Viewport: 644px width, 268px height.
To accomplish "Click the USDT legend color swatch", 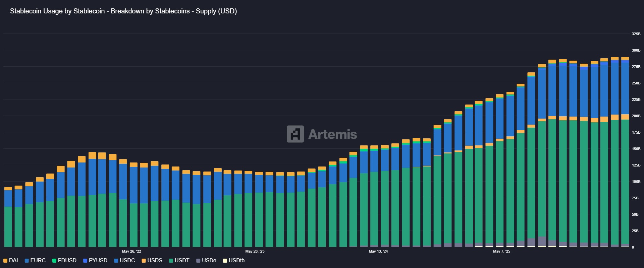I will click(x=171, y=261).
